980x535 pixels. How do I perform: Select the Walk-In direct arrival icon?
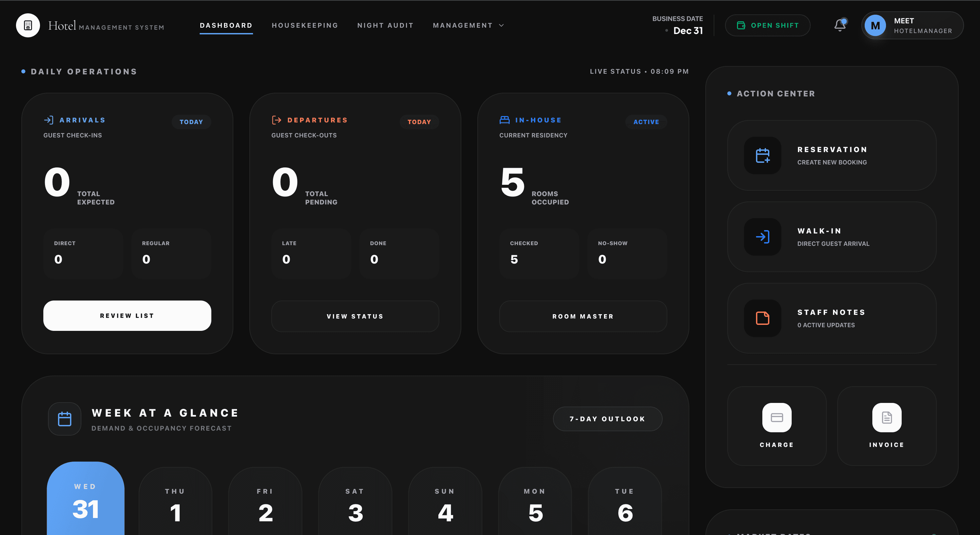point(762,237)
